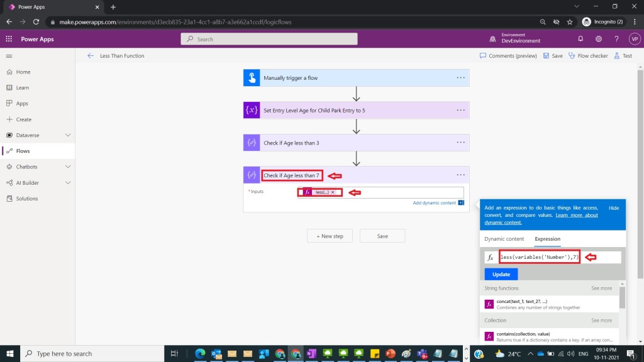This screenshot has width=644, height=362.
Task: Expand the Chatbots navigation section
Action: (x=68, y=167)
